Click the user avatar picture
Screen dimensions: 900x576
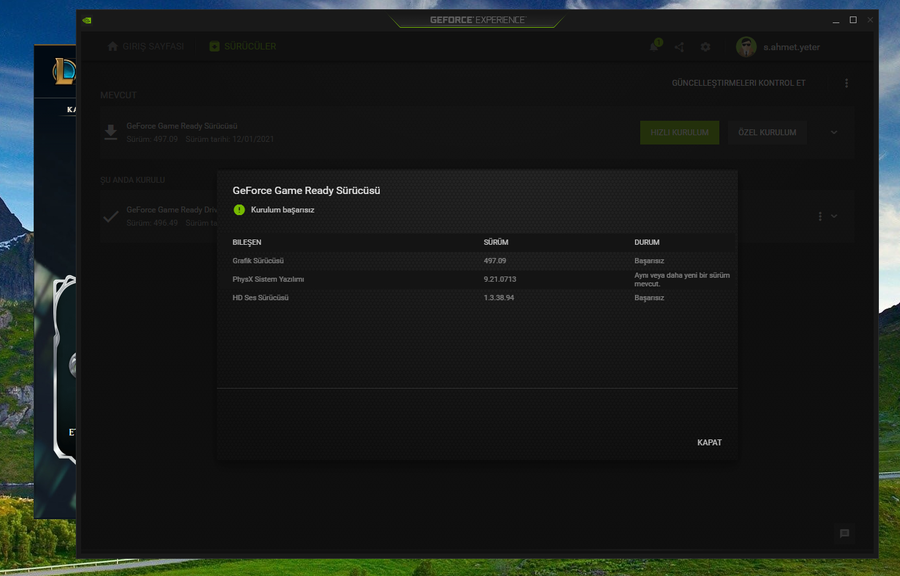click(746, 47)
